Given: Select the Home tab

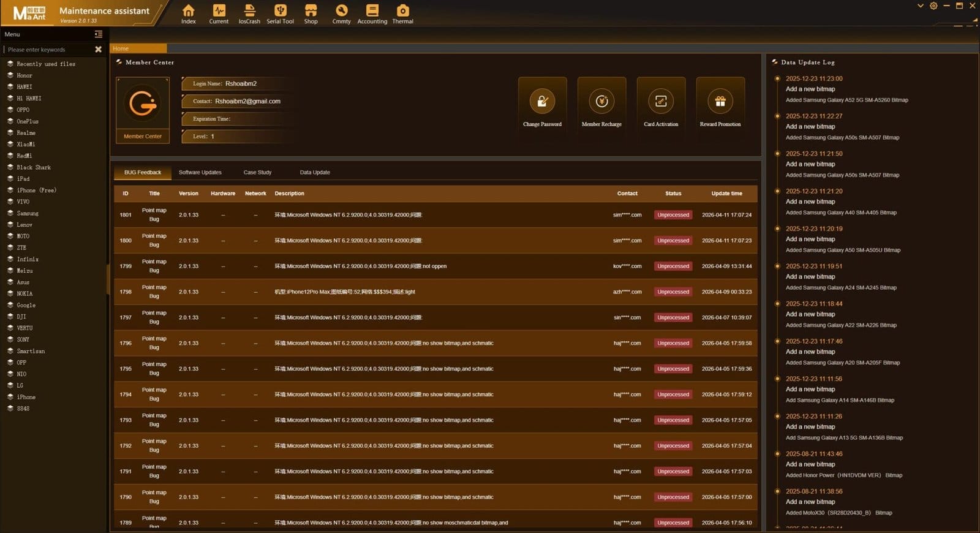Looking at the screenshot, I should coord(138,48).
